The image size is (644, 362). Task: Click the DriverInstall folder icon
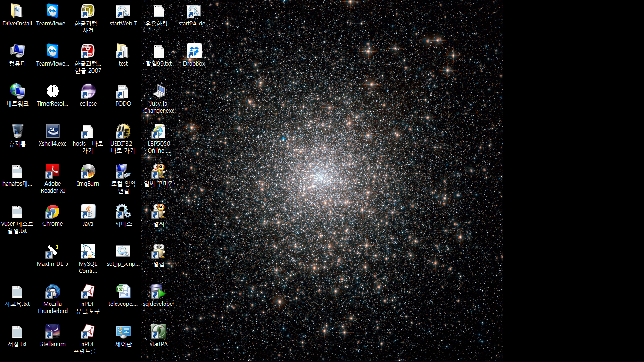click(17, 11)
